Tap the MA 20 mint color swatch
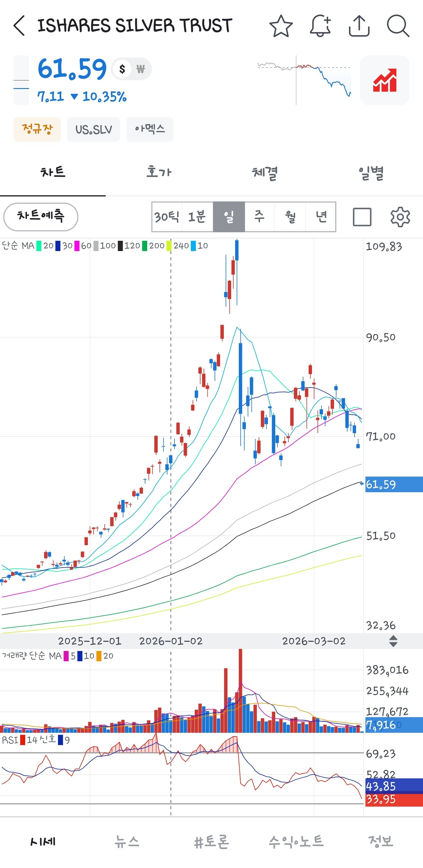 point(39,246)
